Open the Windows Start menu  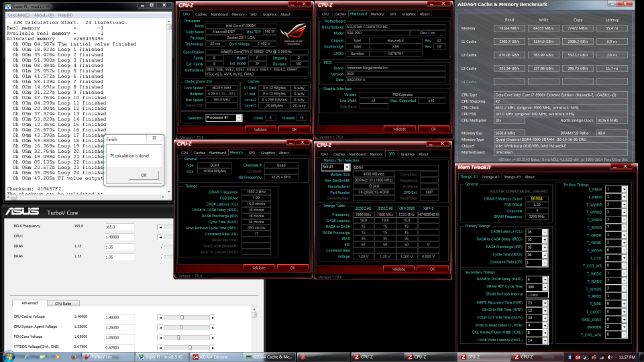pyautogui.click(x=8, y=357)
